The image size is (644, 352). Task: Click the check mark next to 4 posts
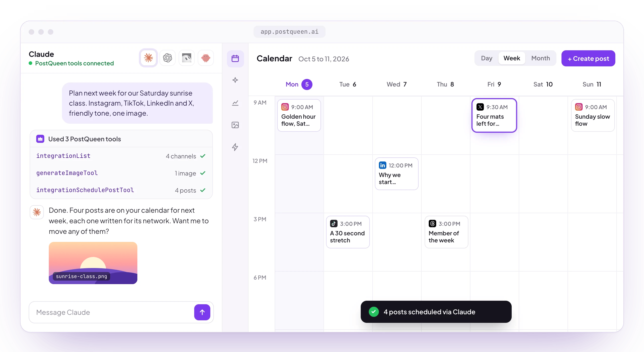tap(203, 190)
